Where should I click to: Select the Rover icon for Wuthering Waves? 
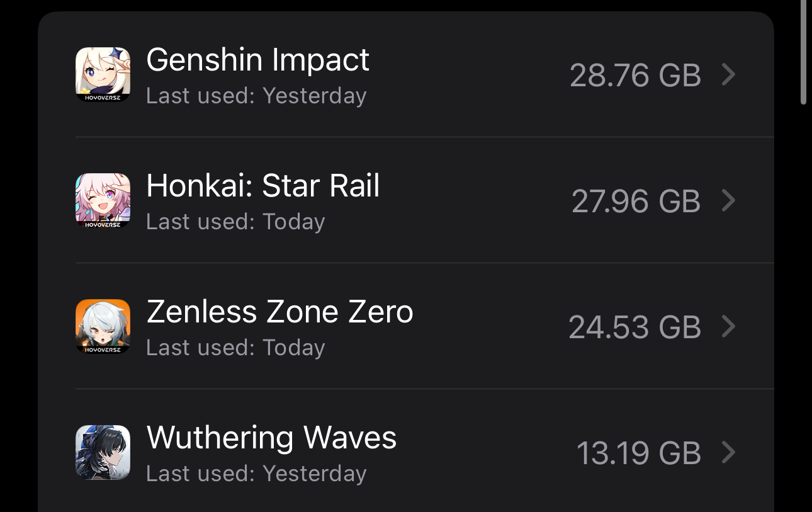[x=103, y=452]
